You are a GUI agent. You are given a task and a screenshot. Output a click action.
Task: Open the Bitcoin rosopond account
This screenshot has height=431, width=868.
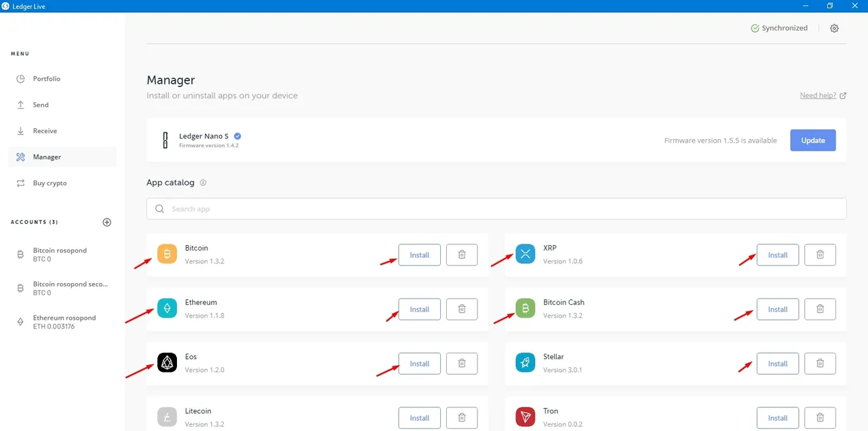point(62,255)
